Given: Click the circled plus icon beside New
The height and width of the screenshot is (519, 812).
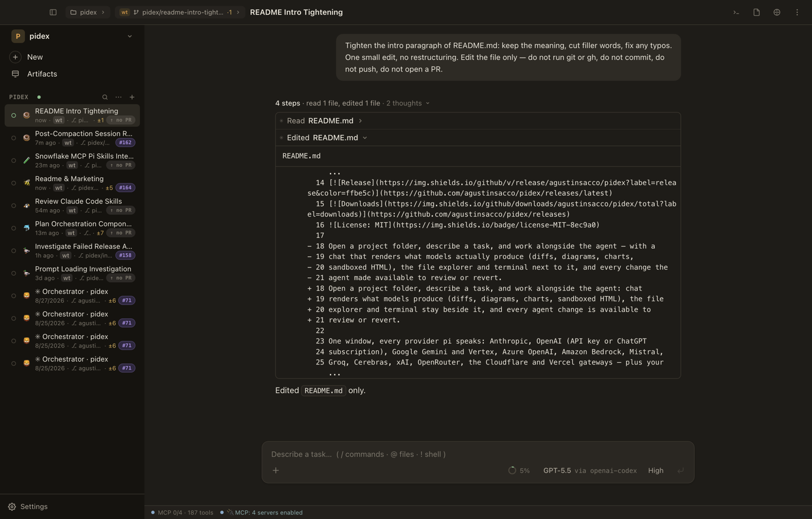Looking at the screenshot, I should (15, 57).
